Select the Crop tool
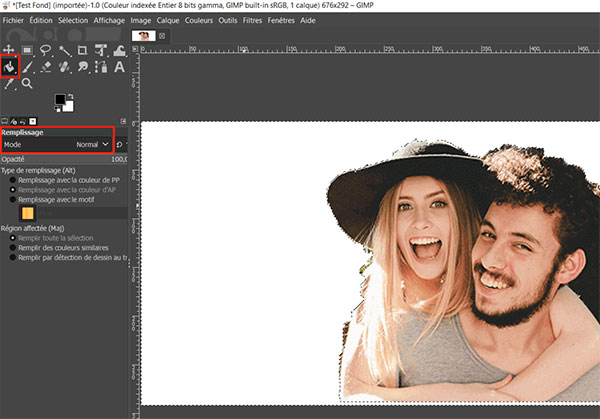The image size is (600, 419). click(82, 49)
